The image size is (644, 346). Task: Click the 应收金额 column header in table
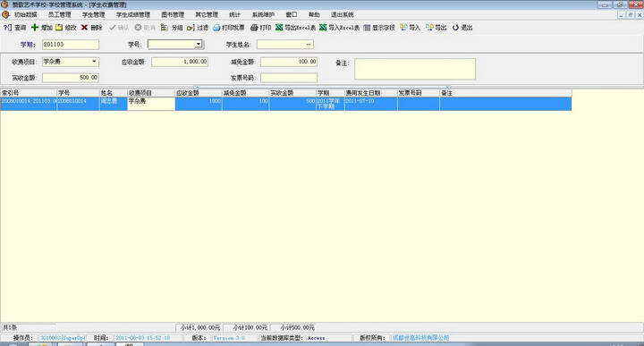199,93
